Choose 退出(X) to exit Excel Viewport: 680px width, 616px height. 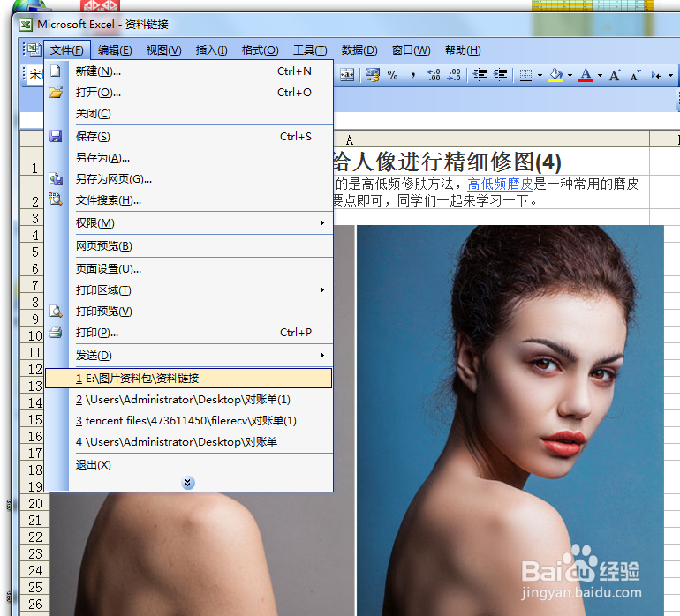click(189, 465)
